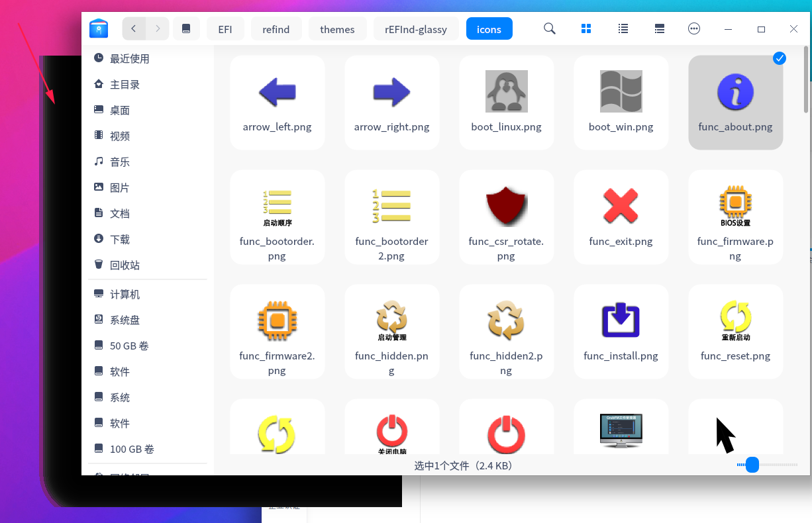Select func_exit.png red X file
812x523 pixels.
621,217
